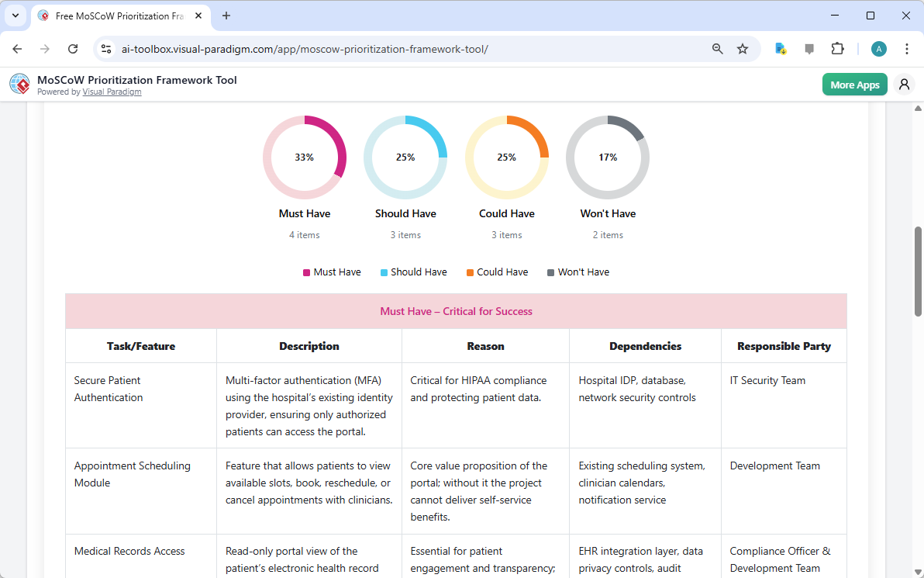
Task: Open a new browser tab with the plus button
Action: [226, 16]
